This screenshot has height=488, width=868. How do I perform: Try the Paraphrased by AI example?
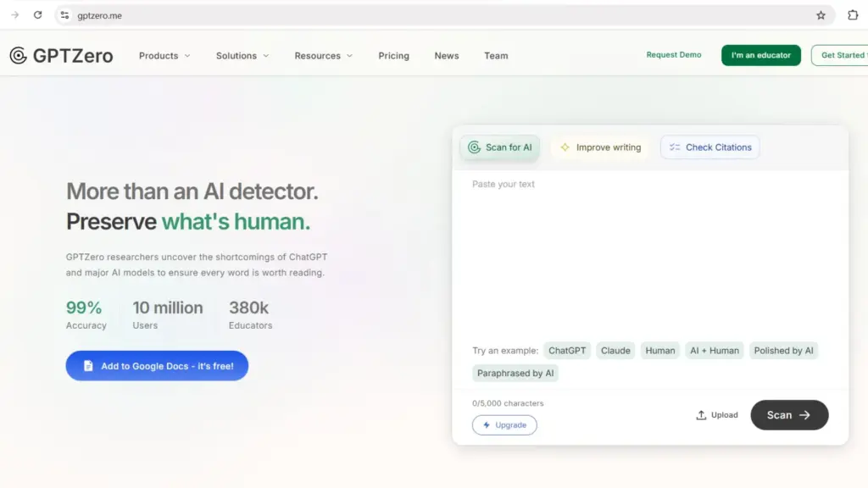515,374
